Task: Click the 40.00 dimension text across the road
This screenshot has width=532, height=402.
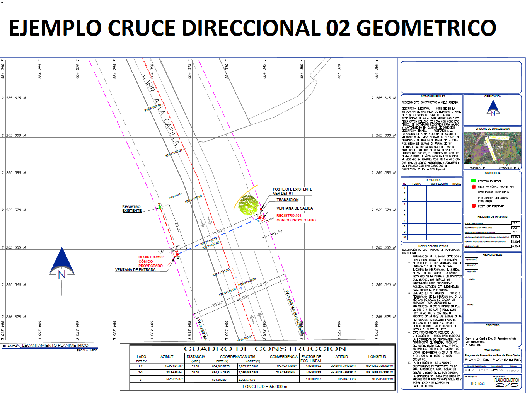Action: 242,299
